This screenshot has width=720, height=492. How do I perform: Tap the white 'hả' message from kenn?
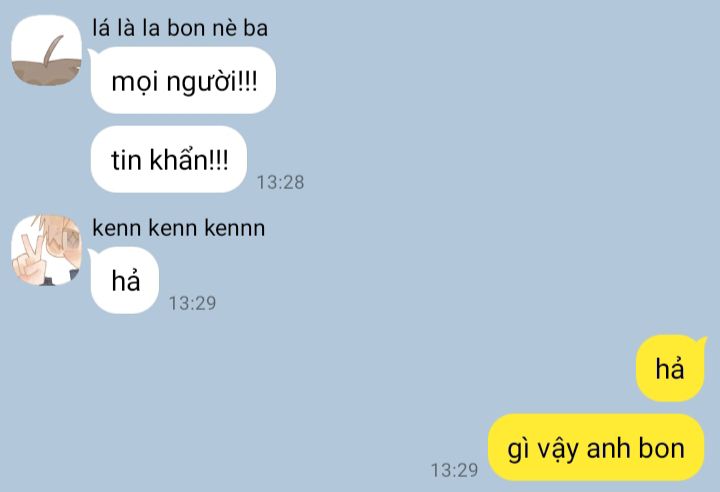click(x=125, y=280)
